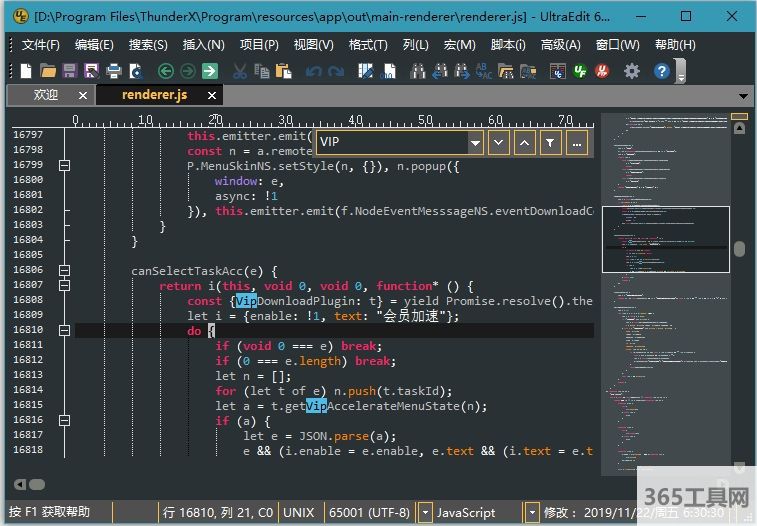Click the blue help question mark icon
Screen dimensions: 757x526
tap(661, 71)
